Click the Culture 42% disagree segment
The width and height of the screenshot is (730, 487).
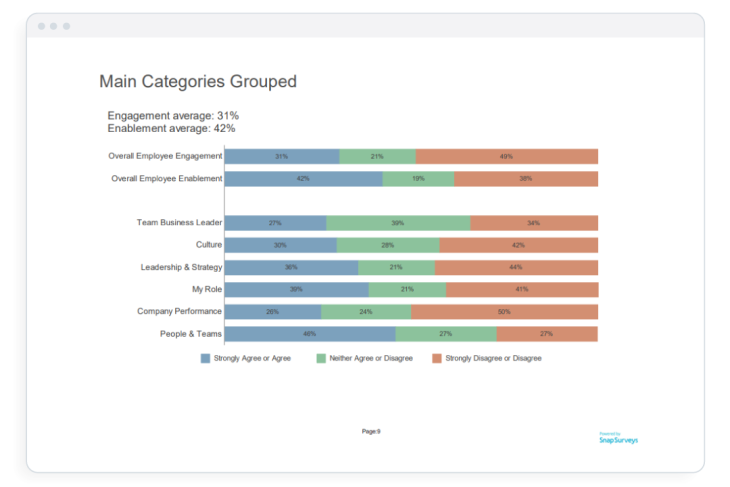coord(518,245)
